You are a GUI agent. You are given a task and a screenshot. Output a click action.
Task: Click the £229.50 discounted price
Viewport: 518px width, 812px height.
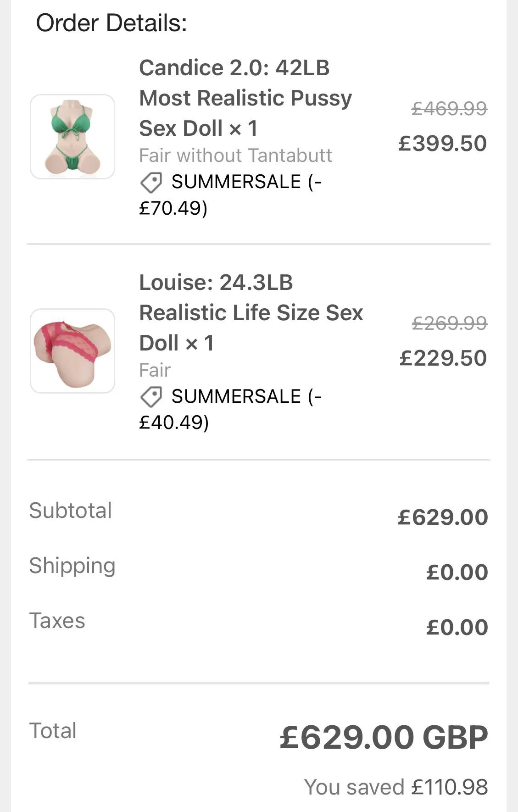443,358
